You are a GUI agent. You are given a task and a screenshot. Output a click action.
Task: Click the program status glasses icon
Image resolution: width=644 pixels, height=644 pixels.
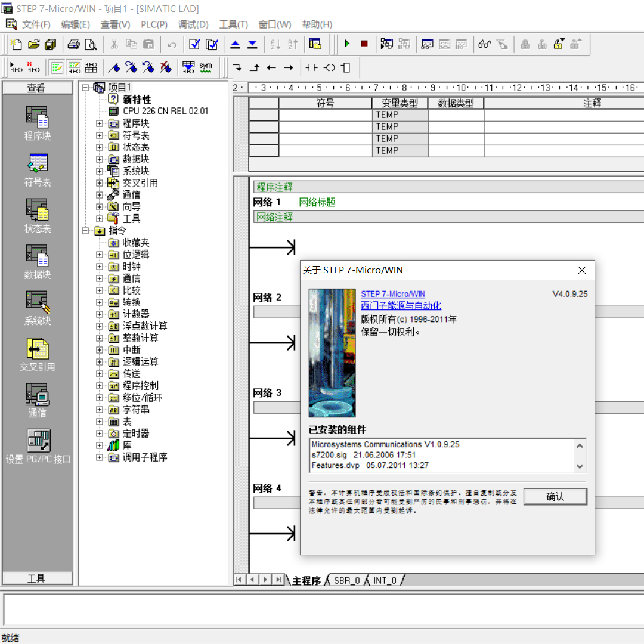coord(485,44)
